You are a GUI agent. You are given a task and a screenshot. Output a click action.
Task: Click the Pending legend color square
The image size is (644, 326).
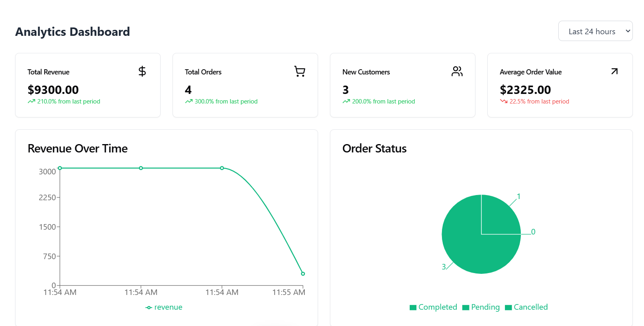pyautogui.click(x=465, y=307)
